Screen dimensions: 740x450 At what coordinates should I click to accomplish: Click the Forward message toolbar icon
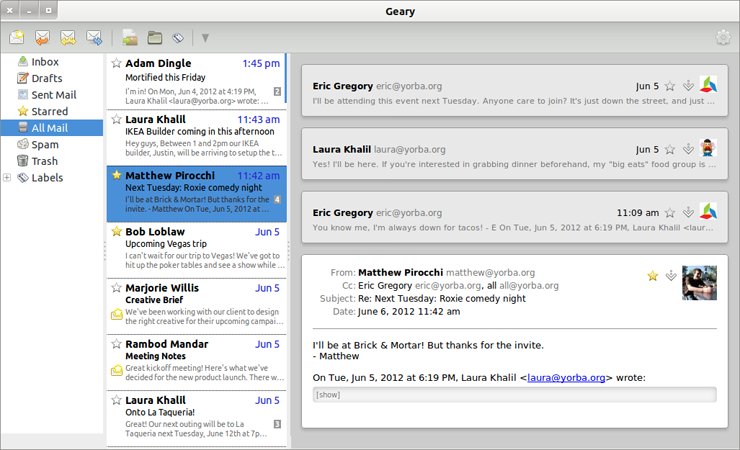(94, 39)
